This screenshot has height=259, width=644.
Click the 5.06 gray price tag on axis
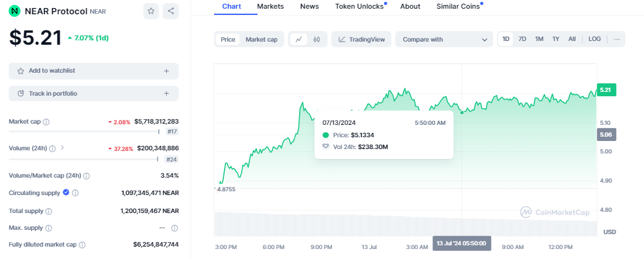(x=607, y=134)
